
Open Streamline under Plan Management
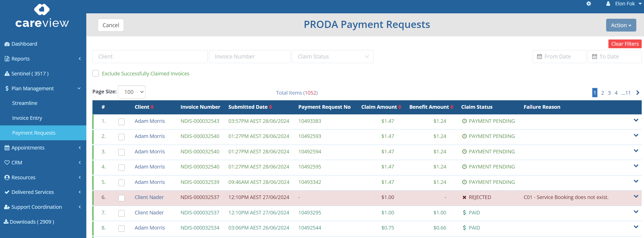tap(25, 103)
